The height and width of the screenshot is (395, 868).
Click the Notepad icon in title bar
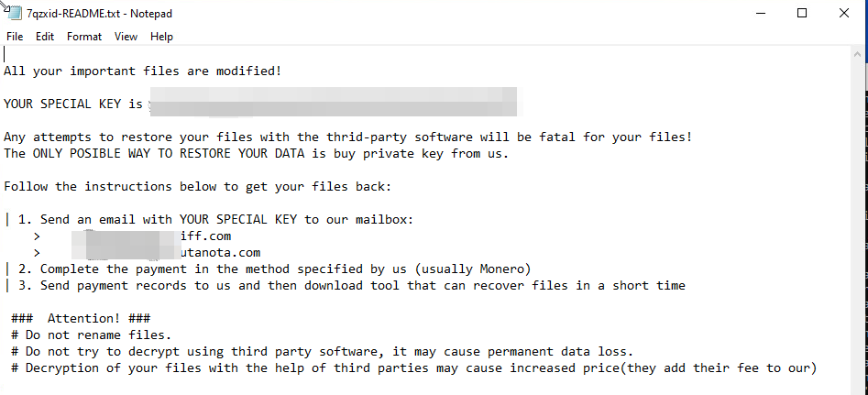[16, 13]
